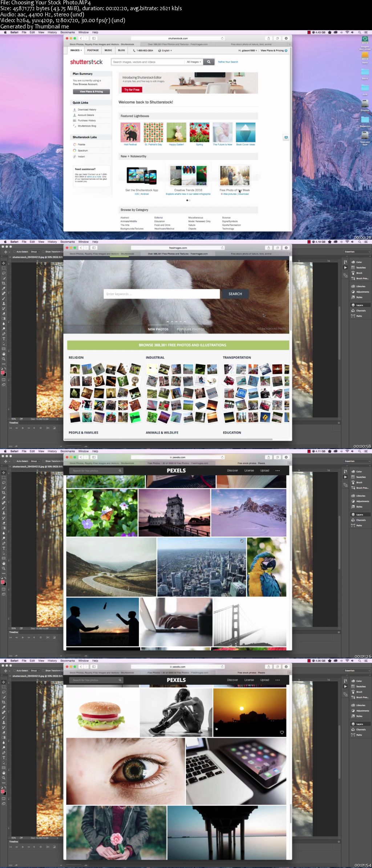Click the red Try for Free button
This screenshot has width=372, height=868.
[x=132, y=89]
